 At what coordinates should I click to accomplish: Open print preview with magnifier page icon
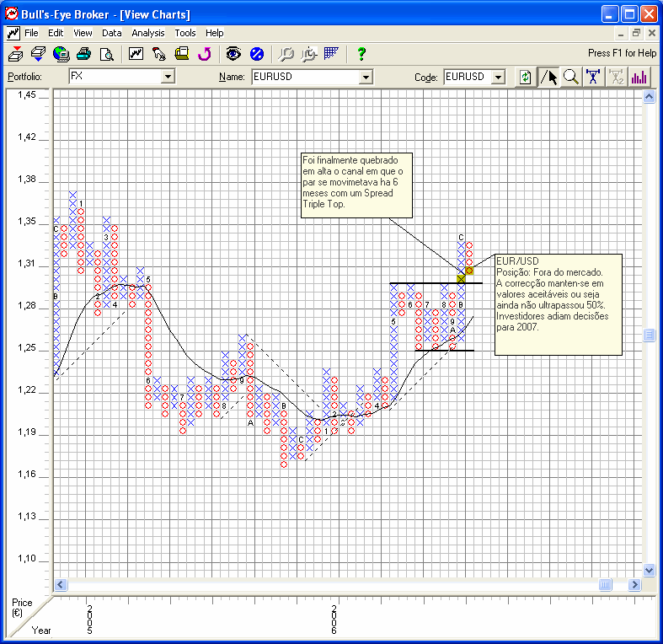tap(106, 54)
